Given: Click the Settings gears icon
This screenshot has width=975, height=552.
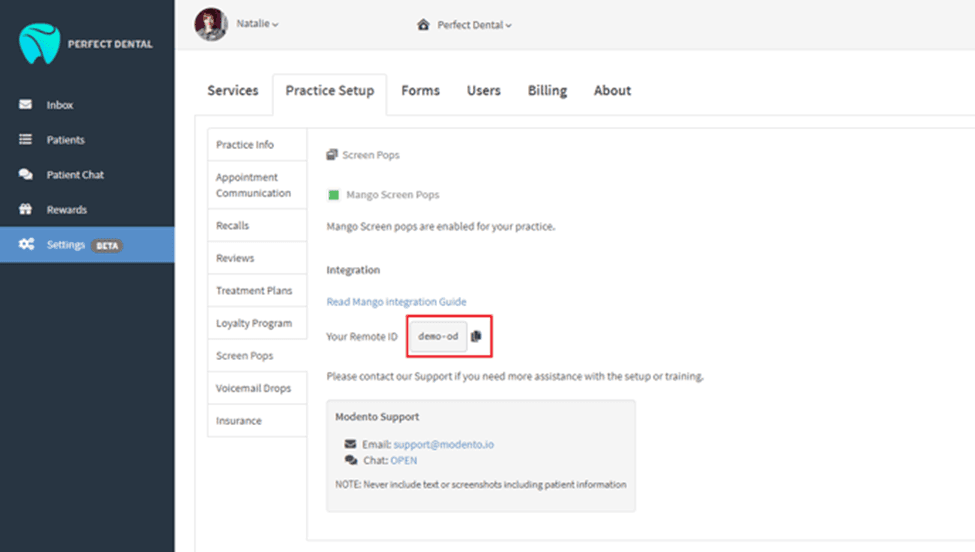Looking at the screenshot, I should [x=26, y=244].
